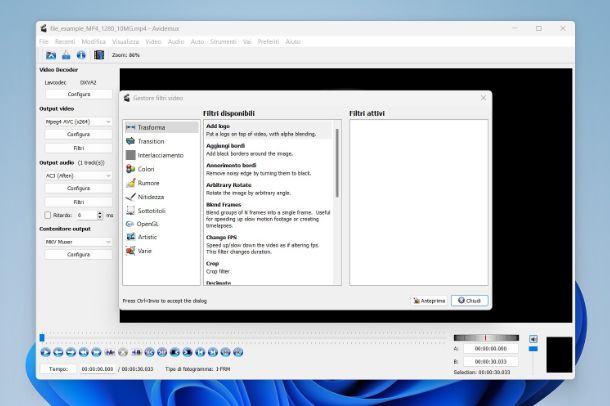Go to previous black frame icon
The height and width of the screenshot is (406, 610).
[175, 352]
